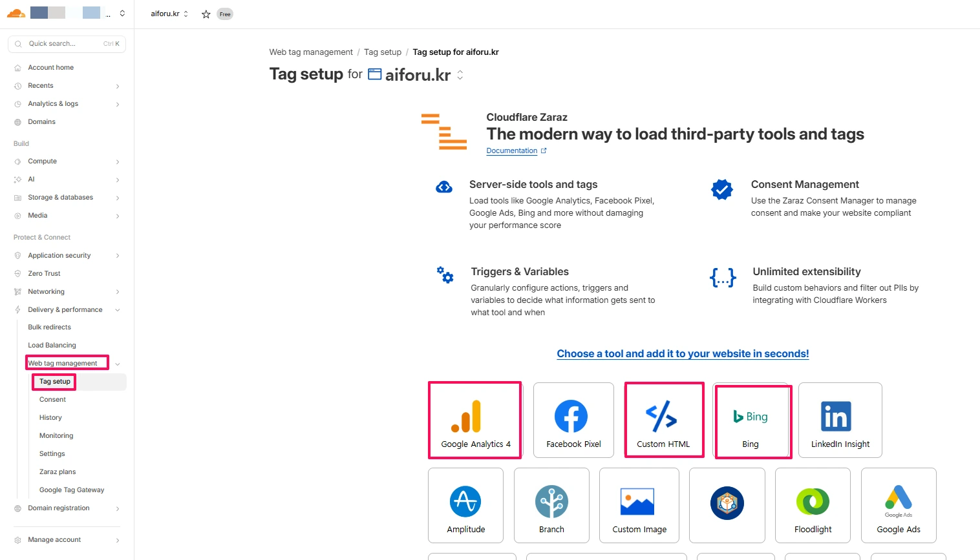Go to Google Tag Gateway page
This screenshot has width=980, height=560.
point(71,490)
